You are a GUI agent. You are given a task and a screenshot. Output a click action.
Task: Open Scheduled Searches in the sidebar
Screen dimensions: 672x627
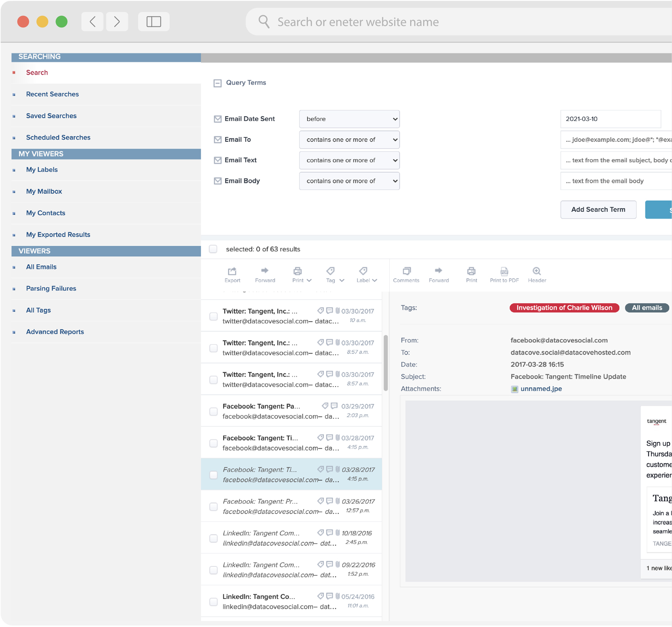[x=58, y=137]
